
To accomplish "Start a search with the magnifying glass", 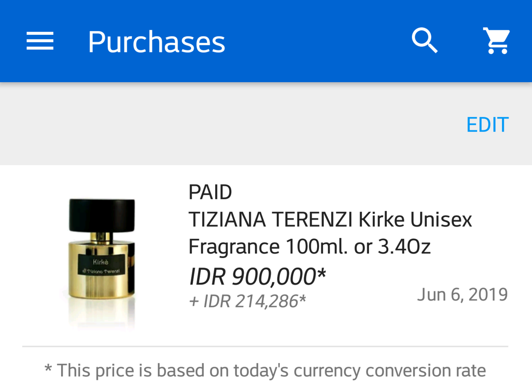I will click(424, 40).
